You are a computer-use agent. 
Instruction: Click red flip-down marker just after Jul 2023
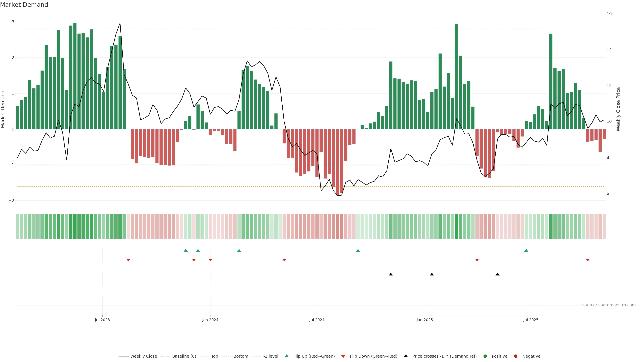(x=128, y=260)
